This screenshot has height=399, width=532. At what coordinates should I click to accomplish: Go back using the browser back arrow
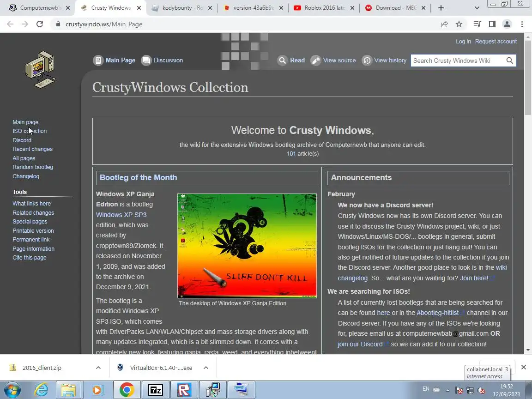coord(10,24)
